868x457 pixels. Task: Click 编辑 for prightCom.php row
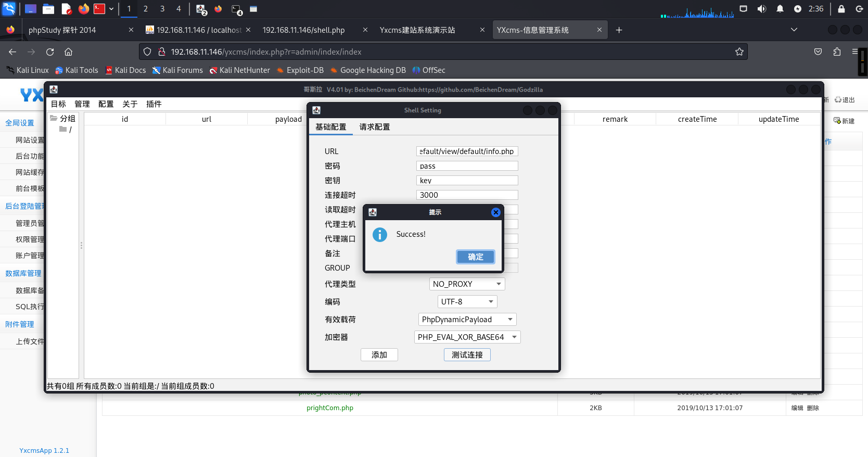pyautogui.click(x=797, y=408)
